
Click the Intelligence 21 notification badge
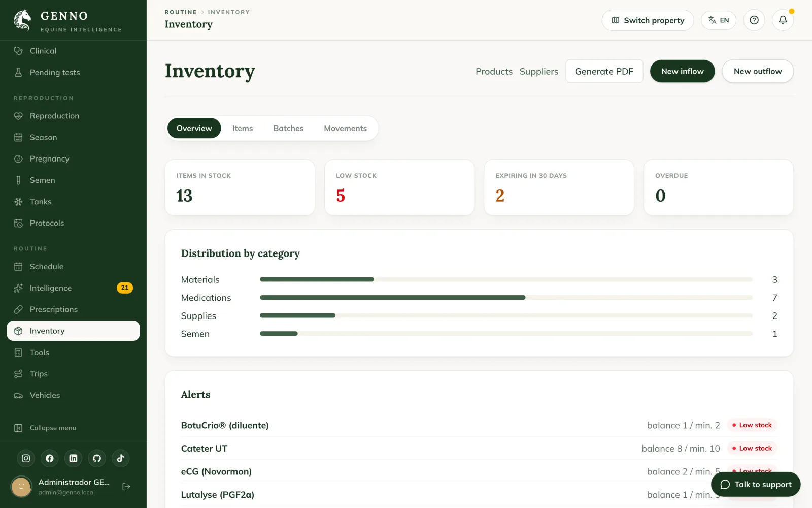tap(125, 288)
